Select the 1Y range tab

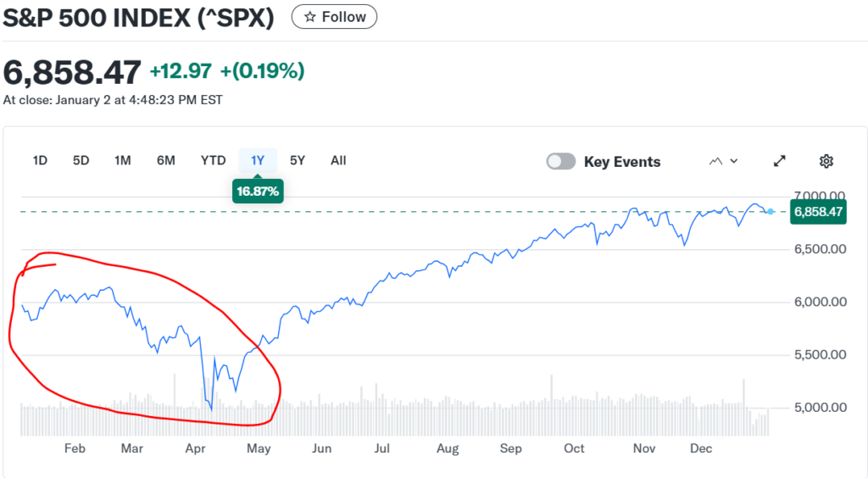click(x=258, y=160)
